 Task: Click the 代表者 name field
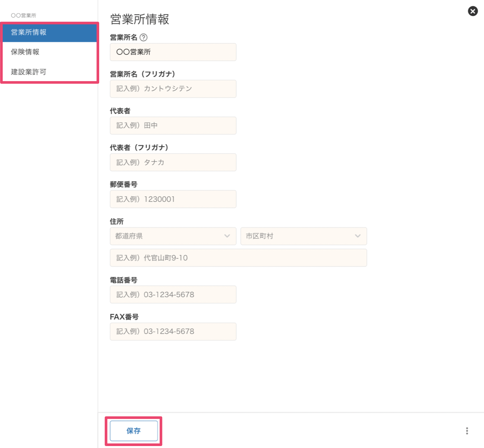pos(173,126)
